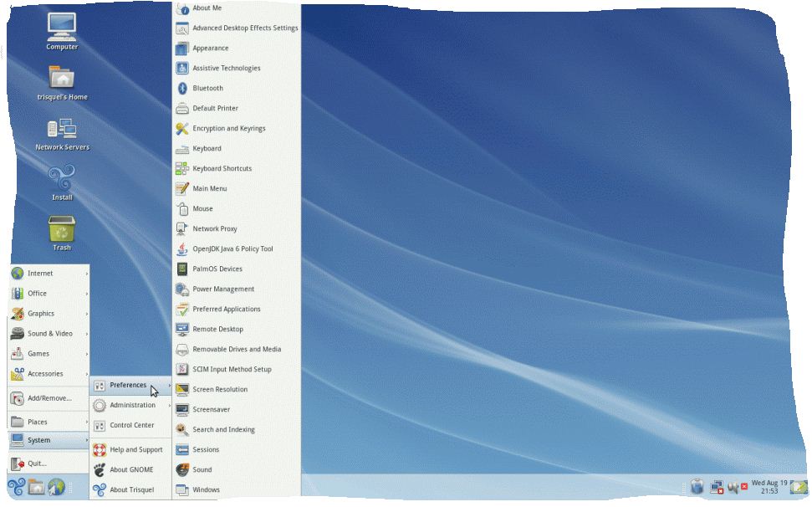This screenshot has height=507, width=812.
Task: Open Mouse preferences
Action: (236, 208)
